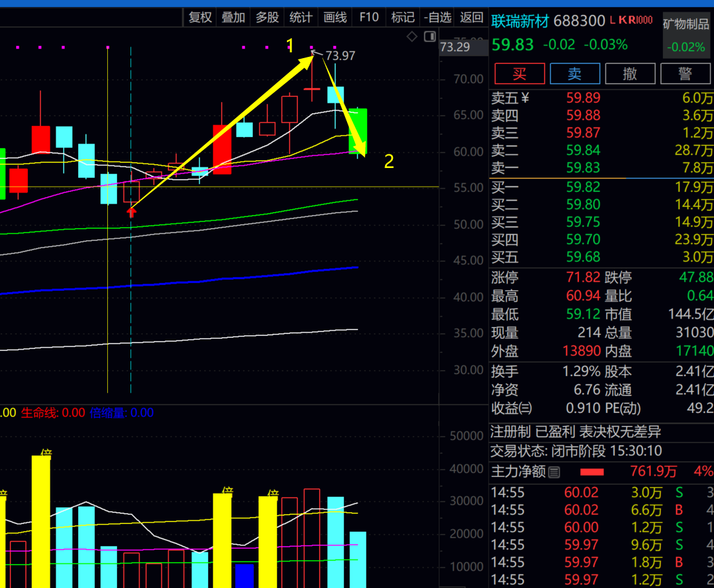
Task: Toggle the side panel layout icon
Action: (430, 37)
